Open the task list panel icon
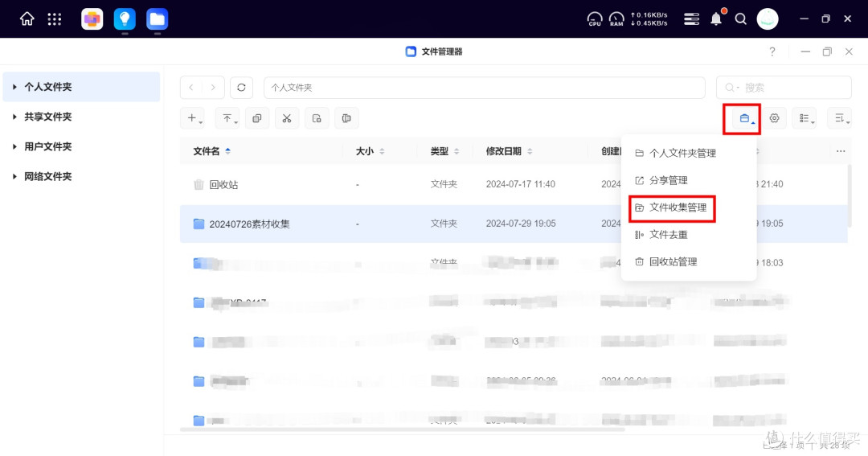This screenshot has height=456, width=868. (x=691, y=19)
